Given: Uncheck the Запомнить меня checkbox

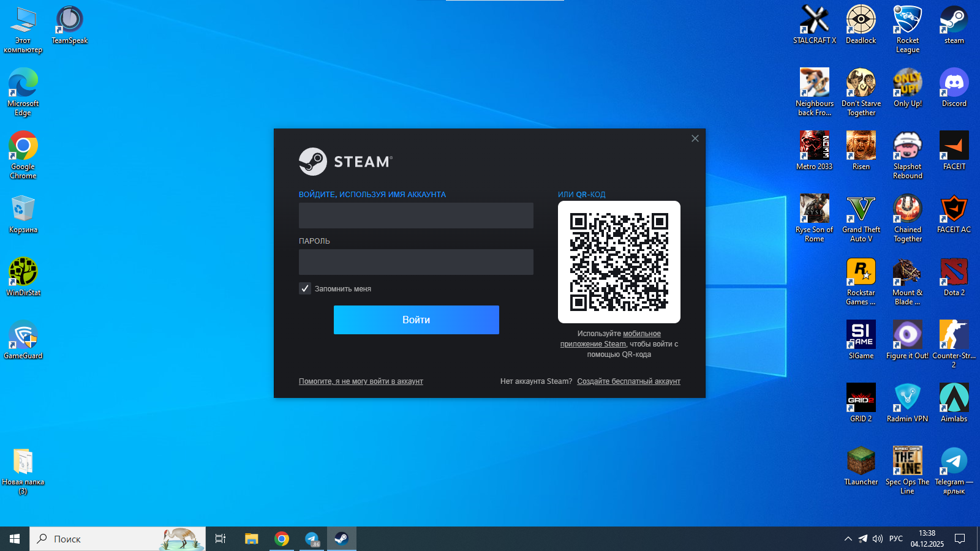Looking at the screenshot, I should [305, 288].
